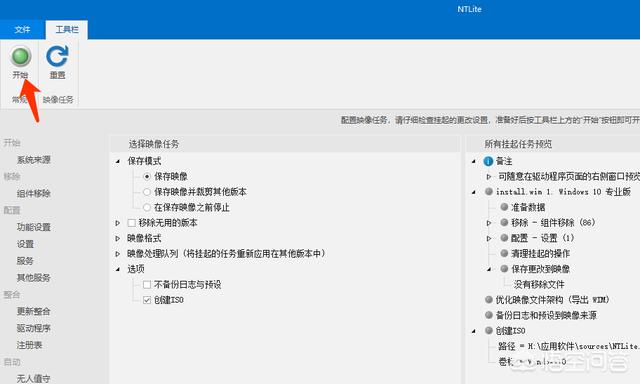Uncheck the 创建ISO checkbox

pos(147,300)
